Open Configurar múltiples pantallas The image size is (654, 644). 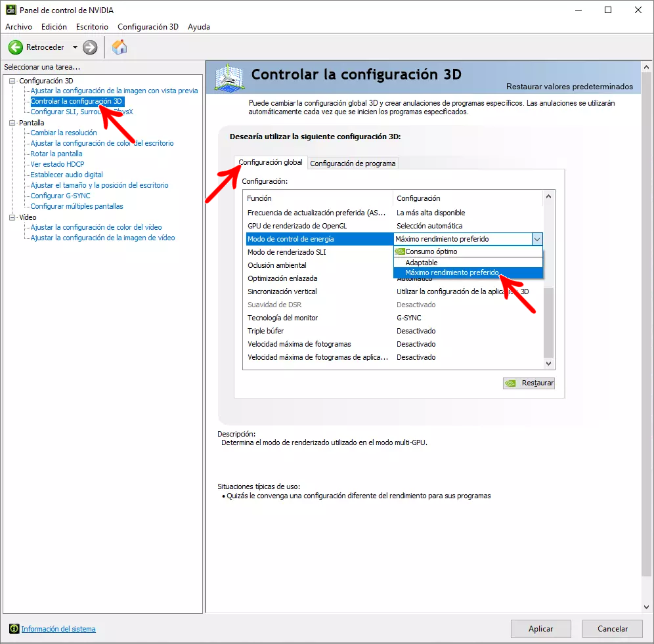pyautogui.click(x=77, y=206)
